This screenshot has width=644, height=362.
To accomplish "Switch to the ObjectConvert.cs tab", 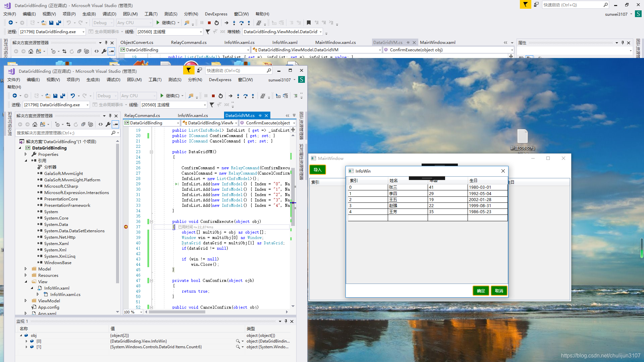I will coord(137,43).
